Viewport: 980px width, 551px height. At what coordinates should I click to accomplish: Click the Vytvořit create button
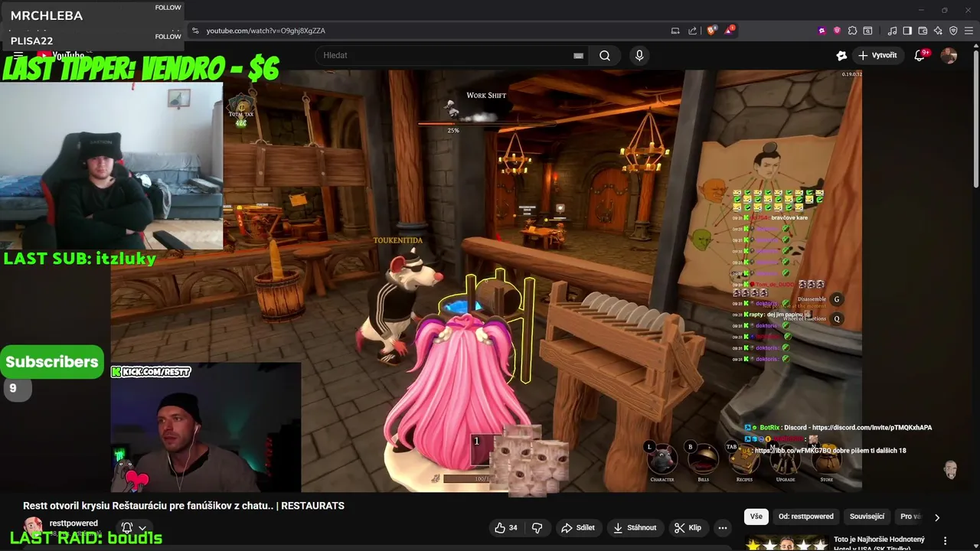coord(877,55)
